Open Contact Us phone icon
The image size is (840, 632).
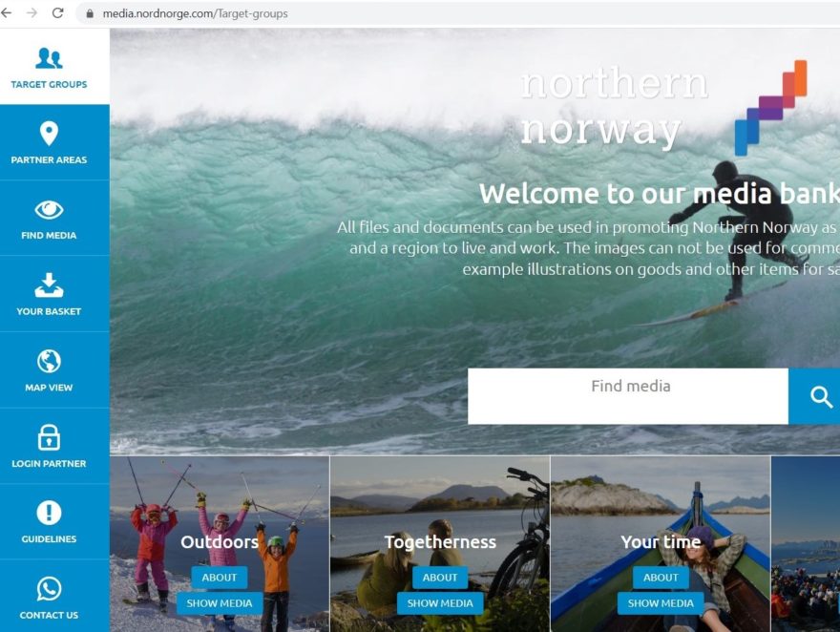[49, 589]
